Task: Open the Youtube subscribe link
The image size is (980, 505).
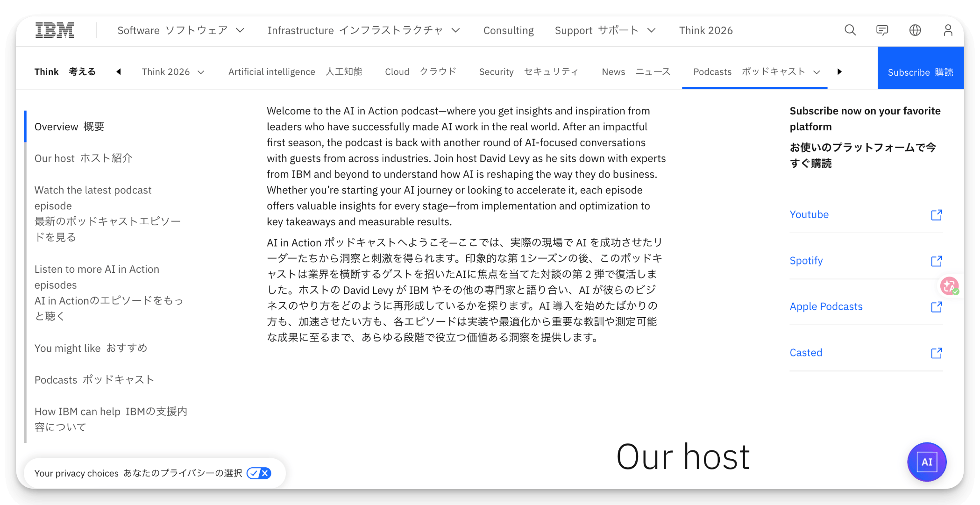Action: 809,214
